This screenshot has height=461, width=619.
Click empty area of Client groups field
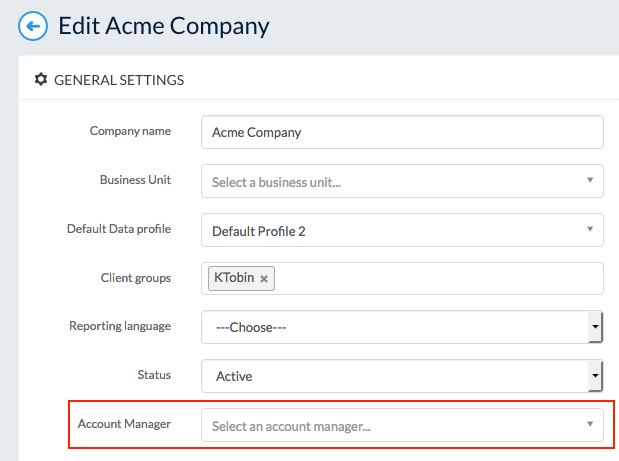438,279
